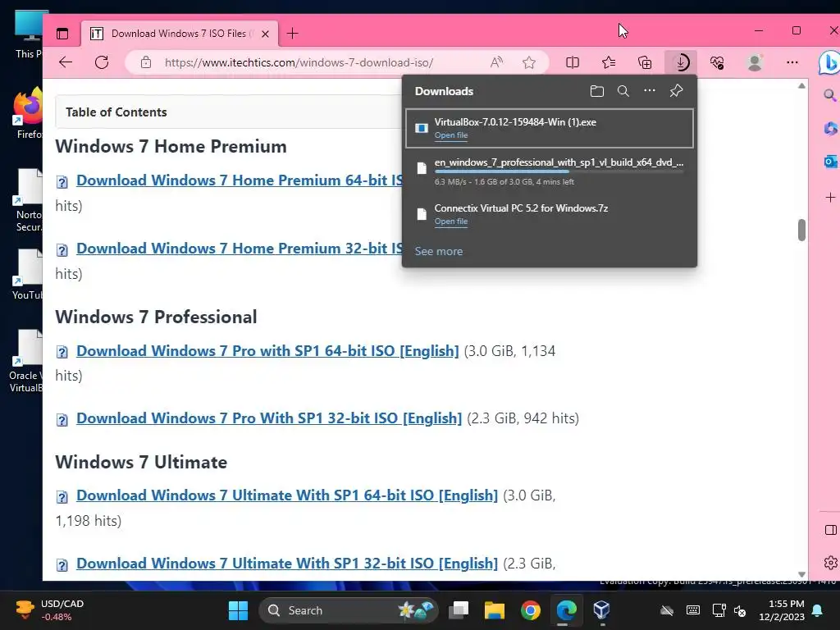840x630 pixels.
Task: Add a sidebar app with plus icon
Action: (830, 197)
